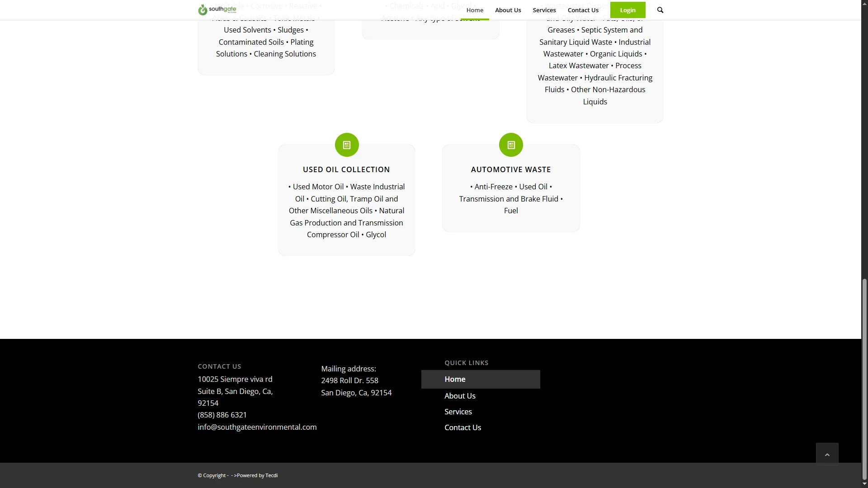The image size is (868, 488).
Task: Go to Contact Us in top navigation
Action: click(583, 10)
